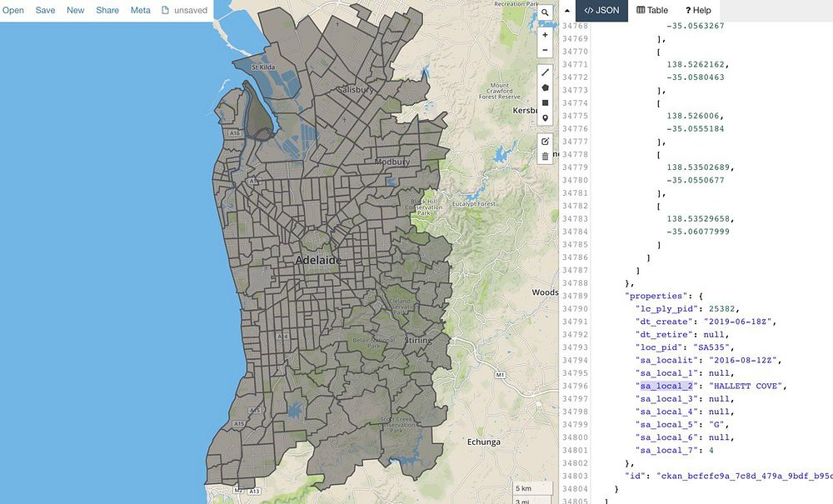This screenshot has width=833, height=504.
Task: Open the map search tool
Action: 545,12
